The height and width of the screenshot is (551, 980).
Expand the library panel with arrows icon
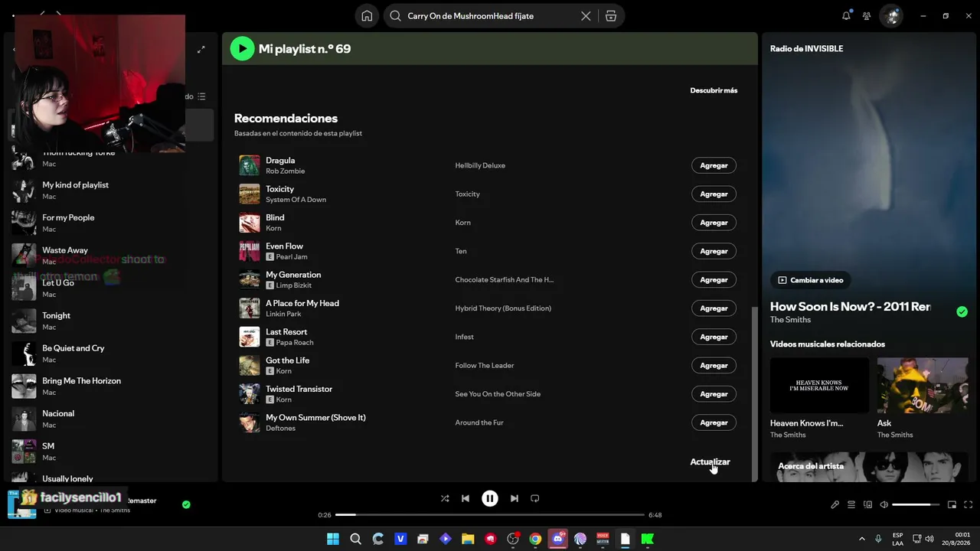pos(201,50)
